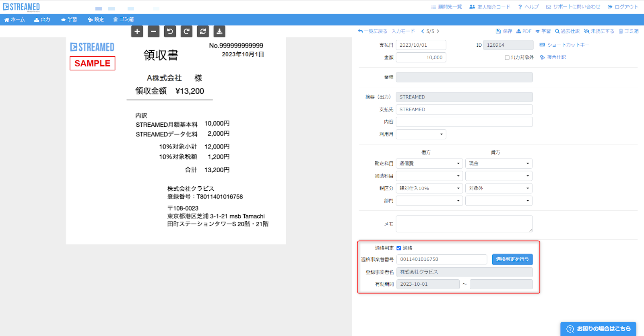
Task: Edit 支払日 date field
Action: click(421, 45)
